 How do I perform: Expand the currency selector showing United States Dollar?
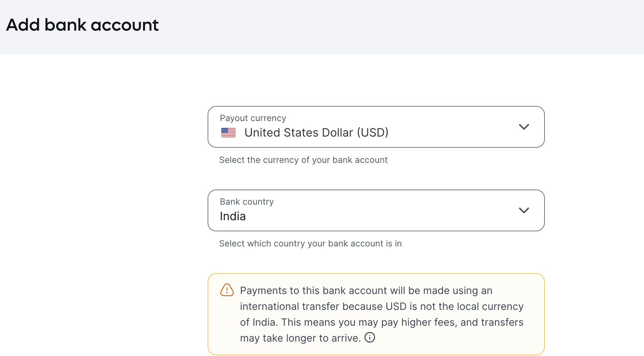coord(376,127)
